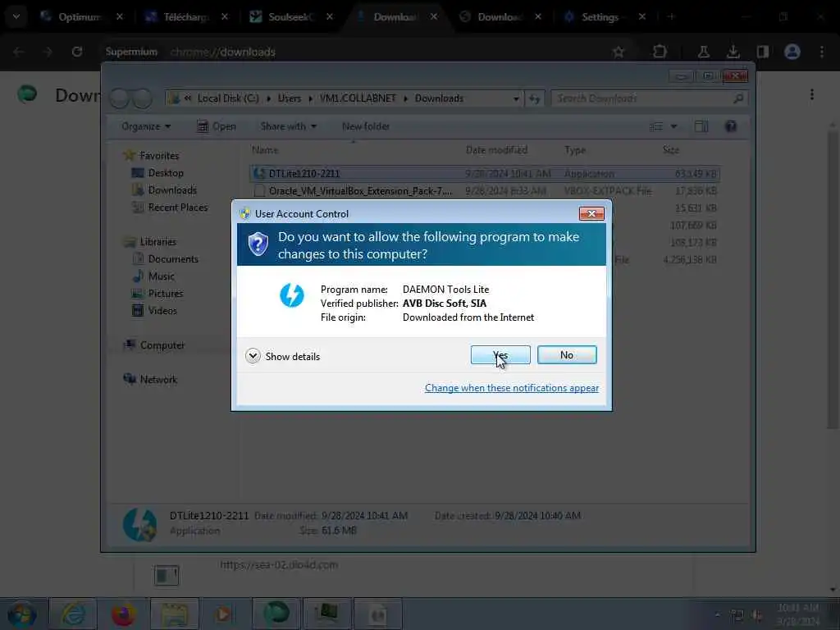
Task: Switch to the Optimum browser tab
Action: (x=80, y=17)
